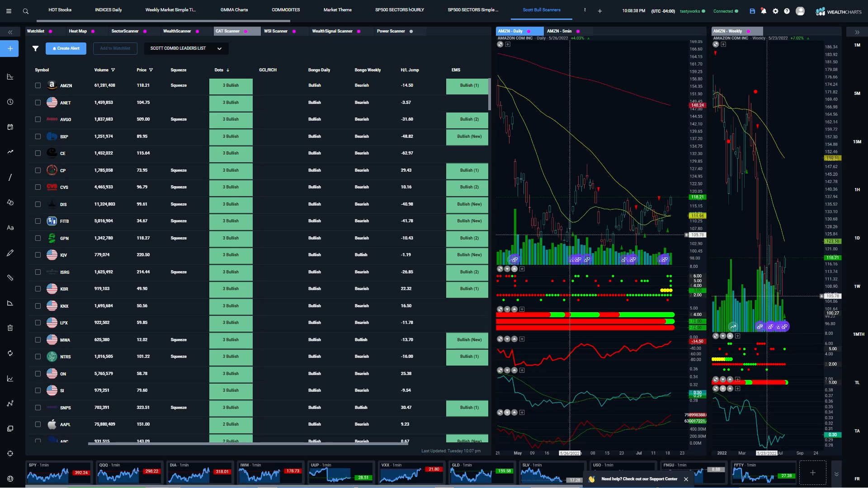
Task: Switch to HOT Stocks workspace tab
Action: pos(60,10)
